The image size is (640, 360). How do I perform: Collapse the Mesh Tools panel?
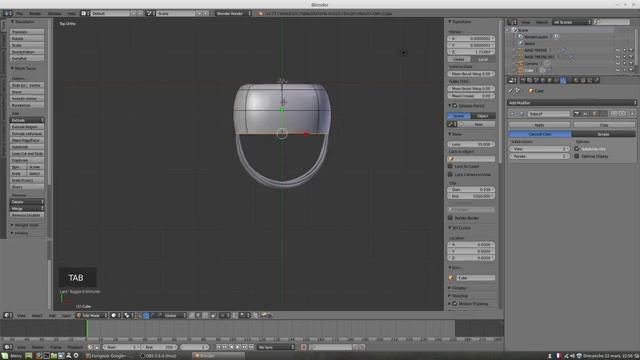24,68
